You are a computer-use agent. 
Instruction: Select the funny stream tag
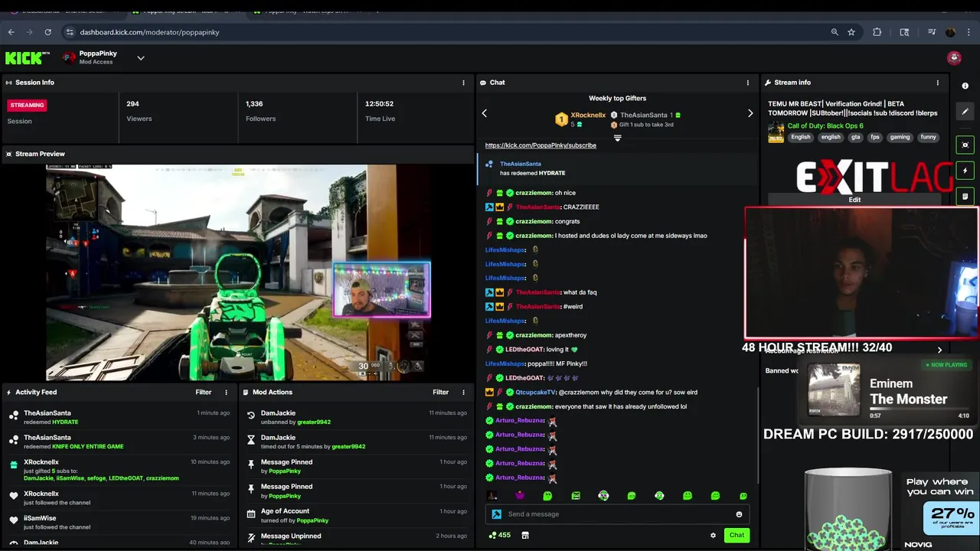tap(928, 137)
